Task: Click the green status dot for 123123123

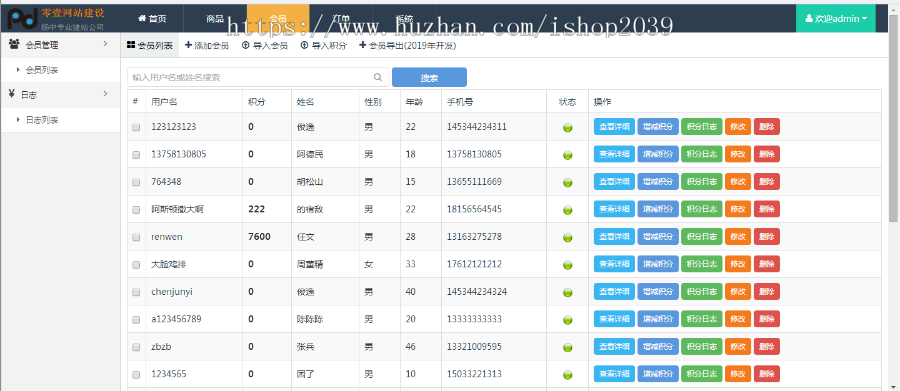Action: [x=568, y=127]
